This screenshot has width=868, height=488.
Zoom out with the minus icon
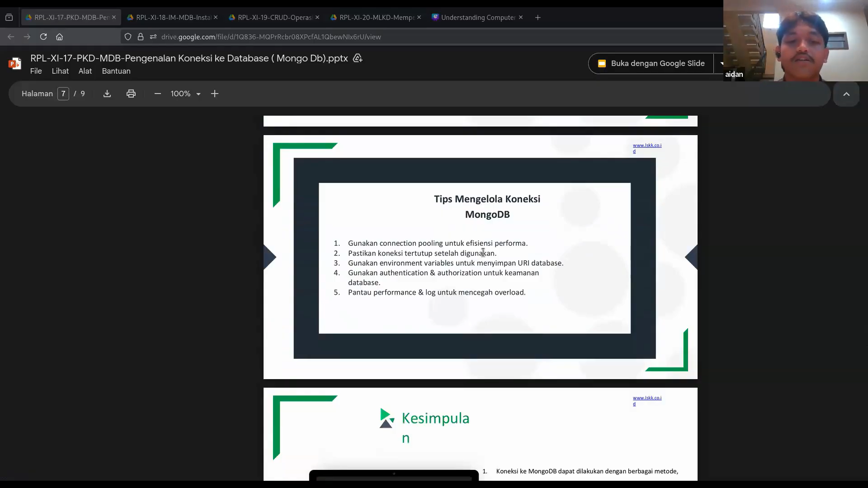point(157,94)
